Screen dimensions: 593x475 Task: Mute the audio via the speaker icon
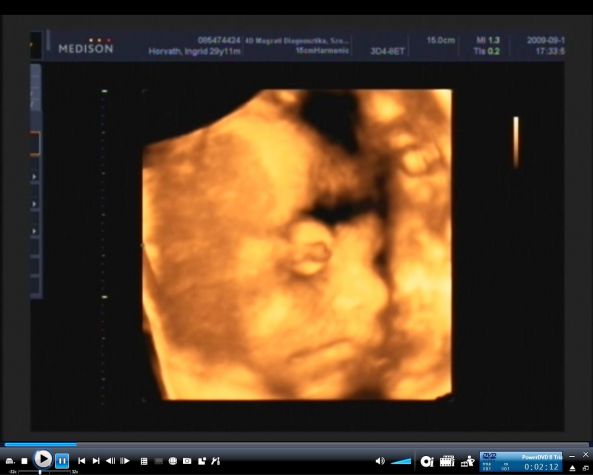pos(380,461)
